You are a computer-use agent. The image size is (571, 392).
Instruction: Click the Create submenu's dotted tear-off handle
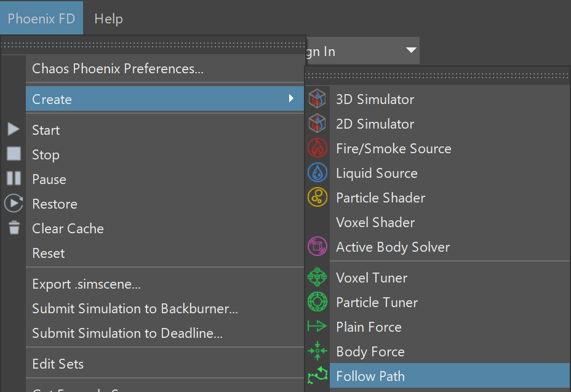coord(437,76)
